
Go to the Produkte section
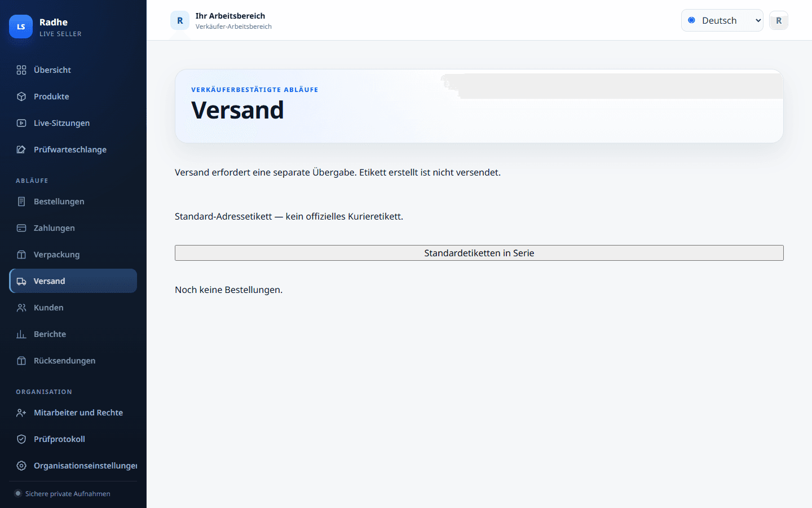(73, 97)
